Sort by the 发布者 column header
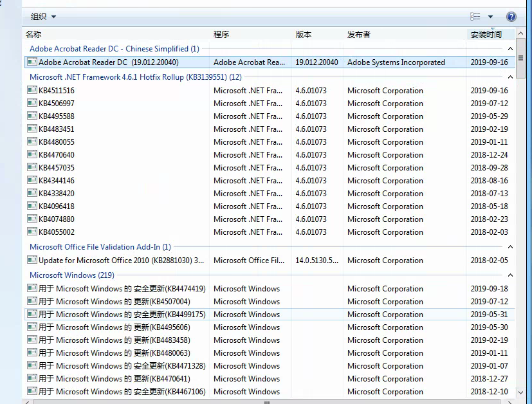This screenshot has height=404, width=532. click(x=358, y=34)
